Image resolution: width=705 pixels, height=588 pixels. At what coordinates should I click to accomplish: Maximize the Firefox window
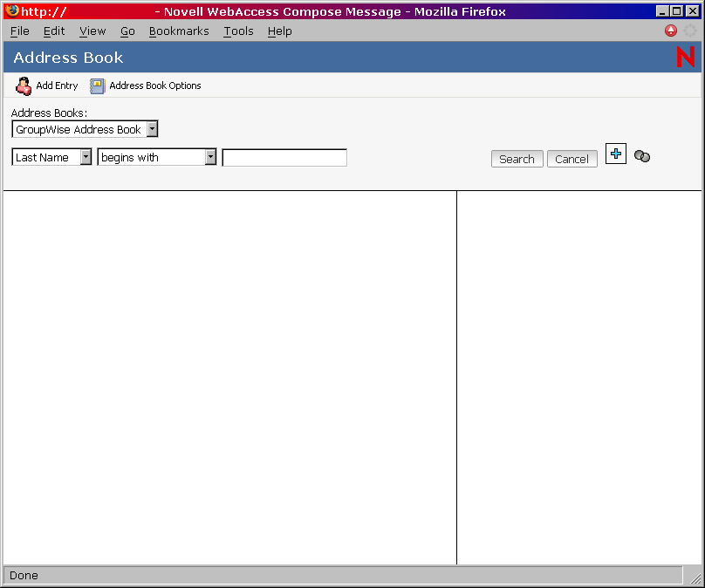[x=677, y=10]
